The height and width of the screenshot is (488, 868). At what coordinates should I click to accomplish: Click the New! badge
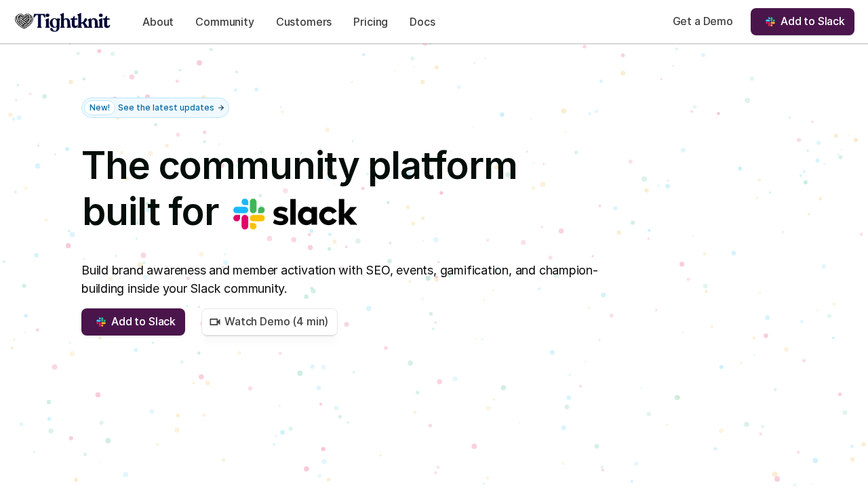(x=100, y=108)
